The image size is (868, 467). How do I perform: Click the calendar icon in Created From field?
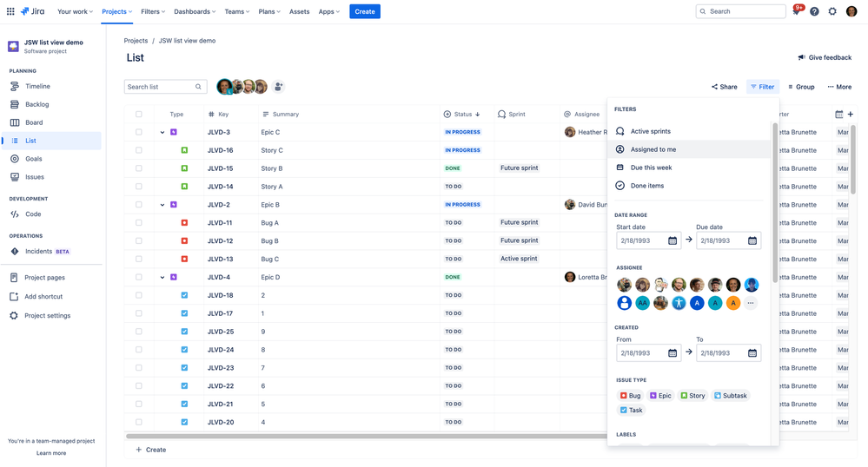point(672,353)
